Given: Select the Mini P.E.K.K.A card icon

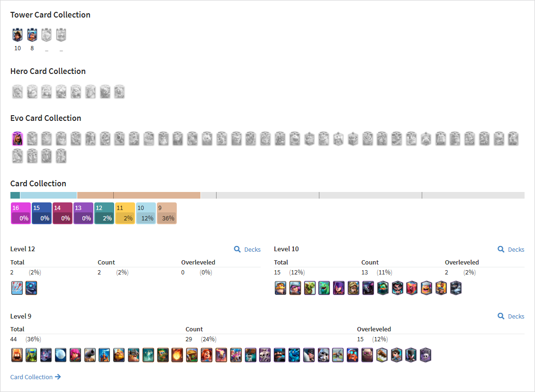Looking at the screenshot, I should pos(31,288).
